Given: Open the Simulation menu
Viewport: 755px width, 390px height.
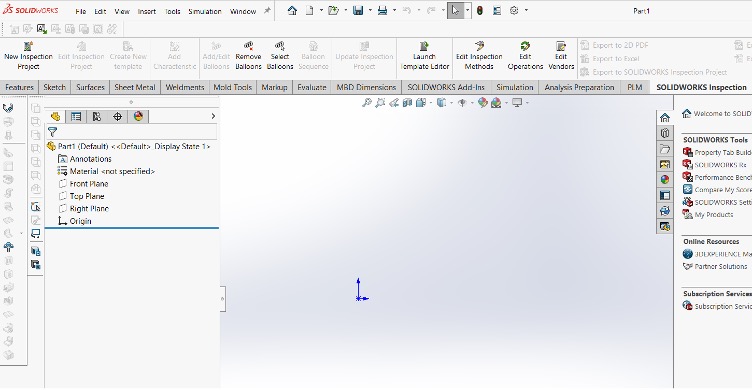Looking at the screenshot, I should [x=205, y=11].
